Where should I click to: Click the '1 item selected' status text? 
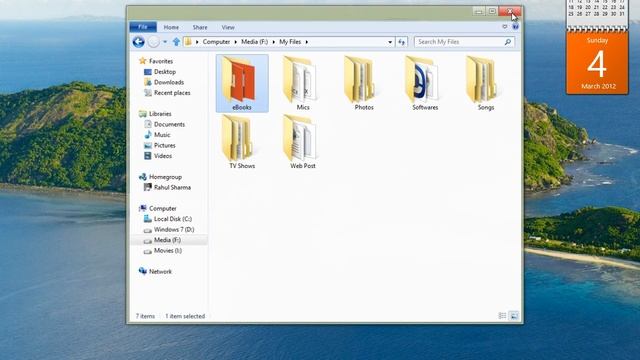tap(185, 316)
